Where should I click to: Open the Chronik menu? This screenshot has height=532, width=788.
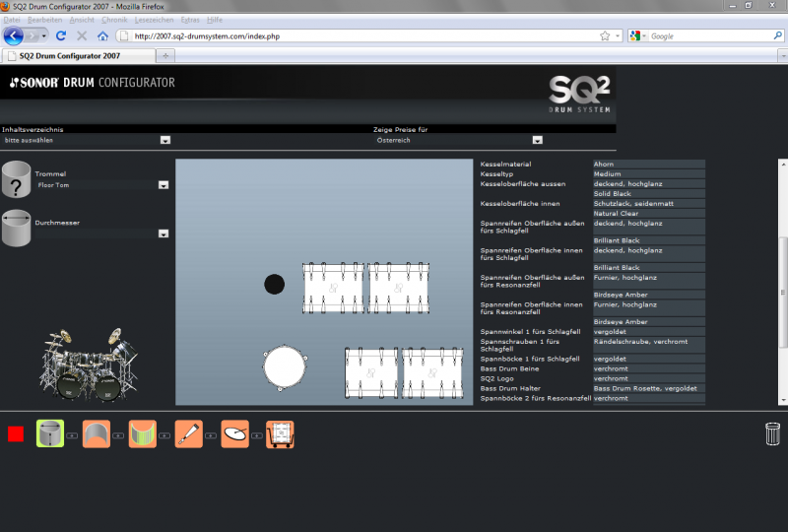114,20
